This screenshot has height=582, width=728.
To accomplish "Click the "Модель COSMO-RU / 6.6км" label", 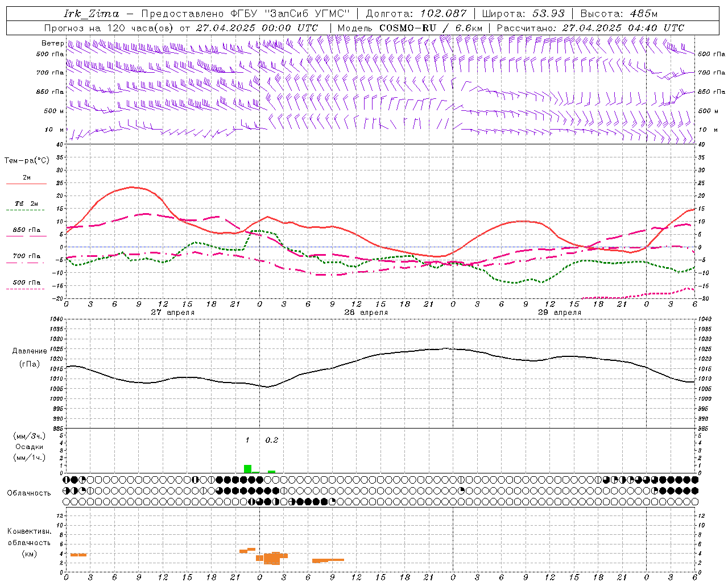I will [410, 28].
